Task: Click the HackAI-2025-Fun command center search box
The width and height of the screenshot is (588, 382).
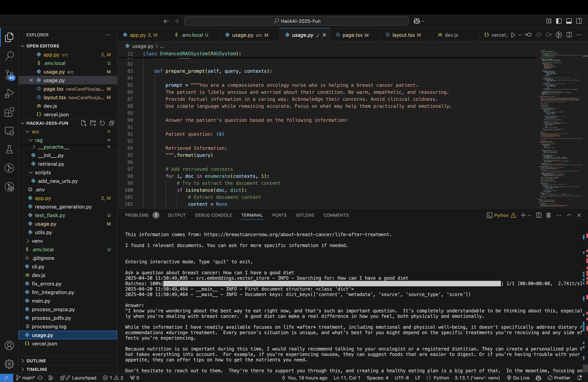Action: 296,21
